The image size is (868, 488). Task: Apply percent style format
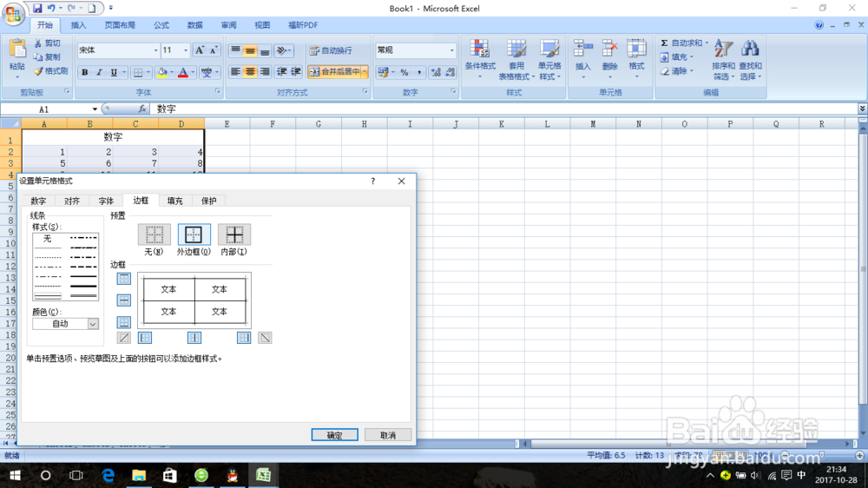point(404,72)
